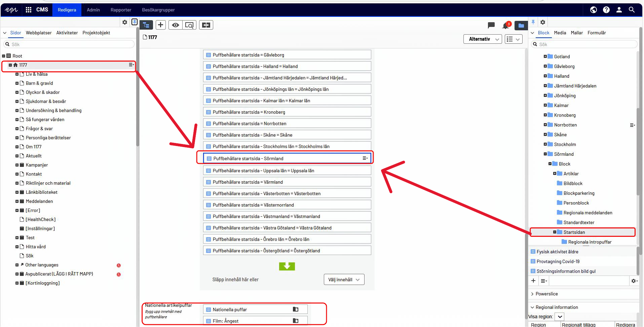Screen dimensions: 644x327
Task: Open the comments speech bubble icon
Action: tap(491, 25)
